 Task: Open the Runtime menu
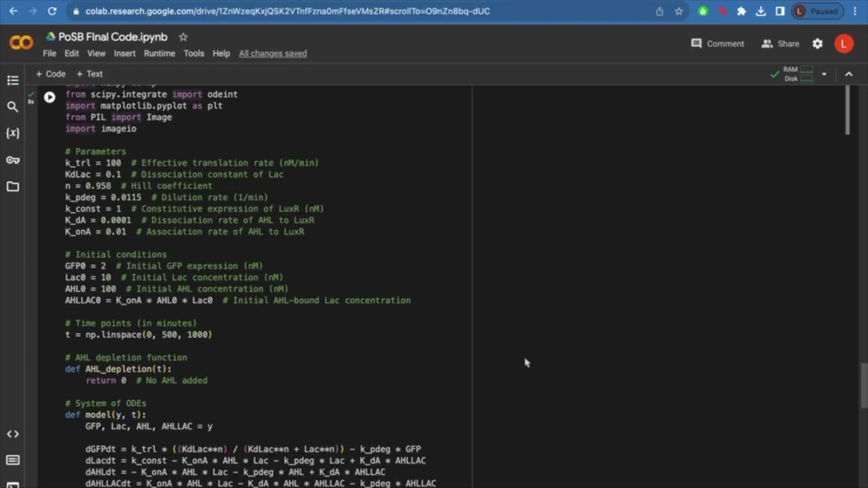[x=159, y=54]
